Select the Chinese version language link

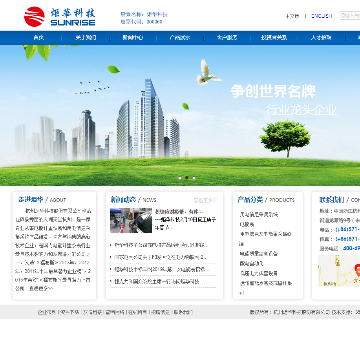click(x=292, y=16)
